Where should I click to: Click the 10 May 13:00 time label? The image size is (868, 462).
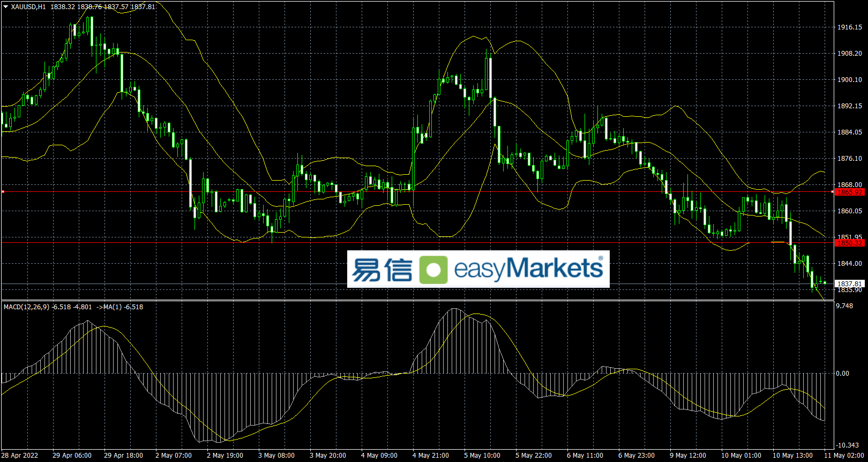tap(792, 456)
